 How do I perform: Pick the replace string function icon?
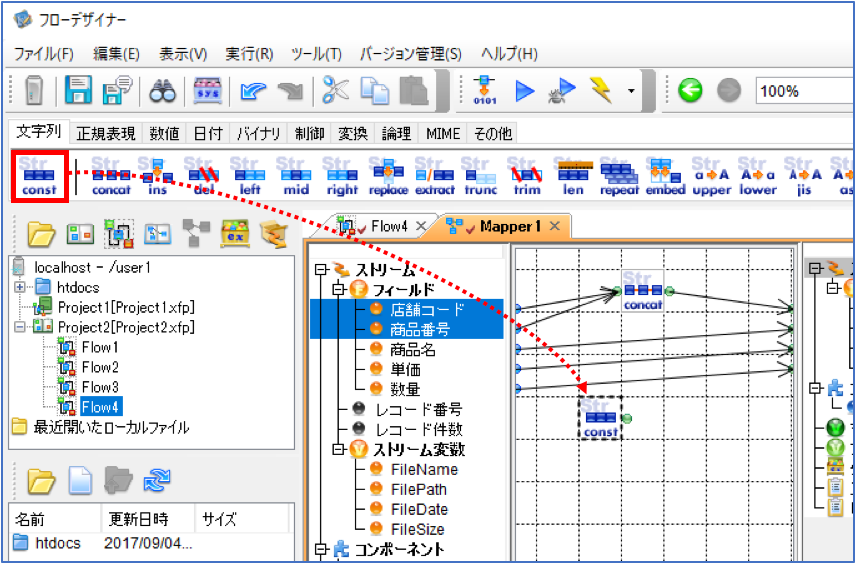[x=388, y=176]
